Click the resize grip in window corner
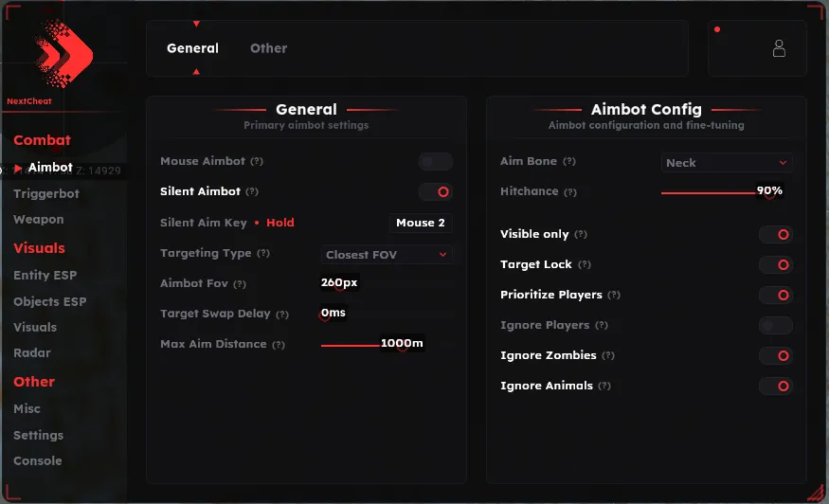Viewport: 829px width, 504px height. click(x=817, y=493)
